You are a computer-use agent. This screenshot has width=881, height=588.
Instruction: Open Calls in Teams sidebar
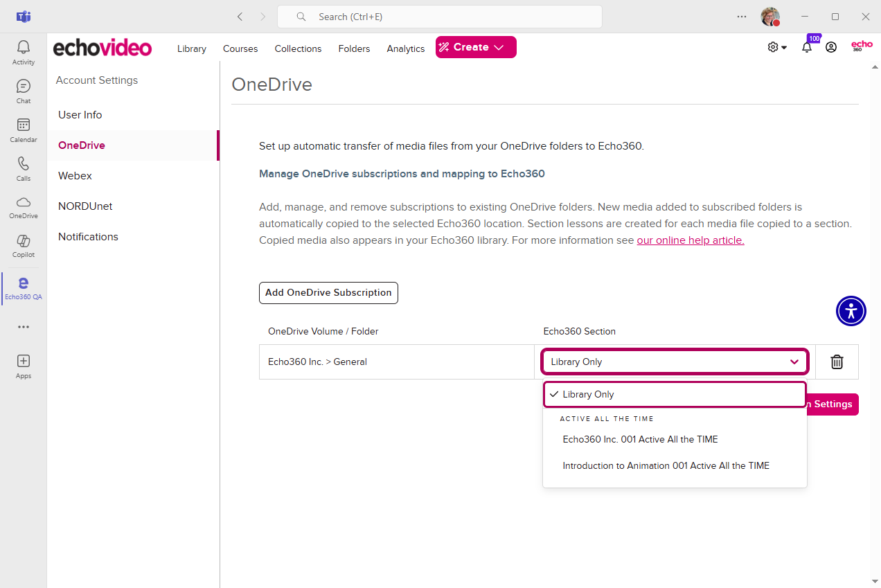coord(24,169)
